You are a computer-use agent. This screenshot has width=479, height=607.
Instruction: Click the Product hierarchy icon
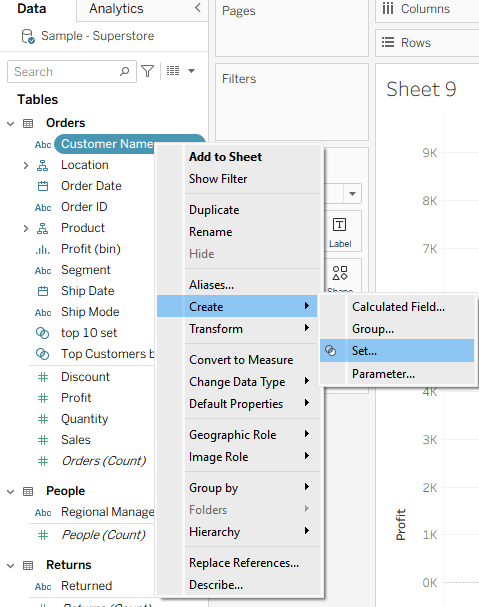(x=42, y=228)
